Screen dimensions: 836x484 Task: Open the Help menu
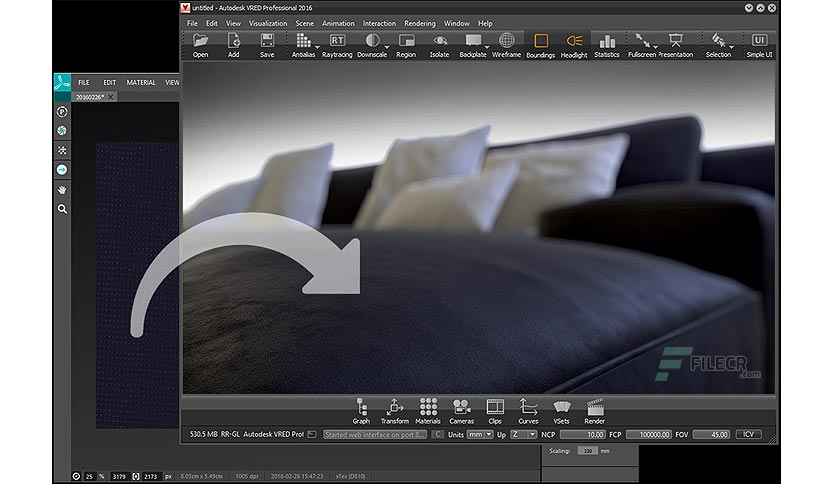[485, 23]
